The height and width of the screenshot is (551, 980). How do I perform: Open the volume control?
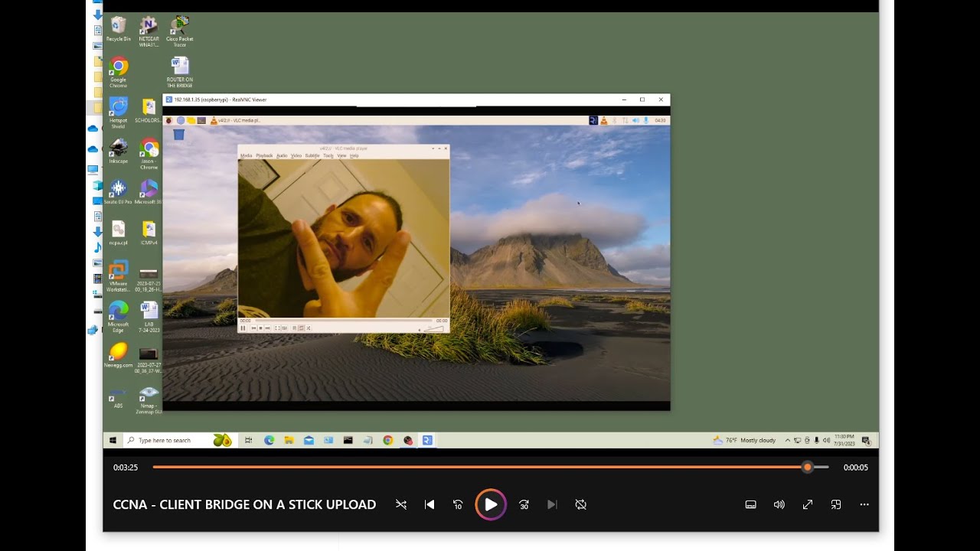[779, 504]
